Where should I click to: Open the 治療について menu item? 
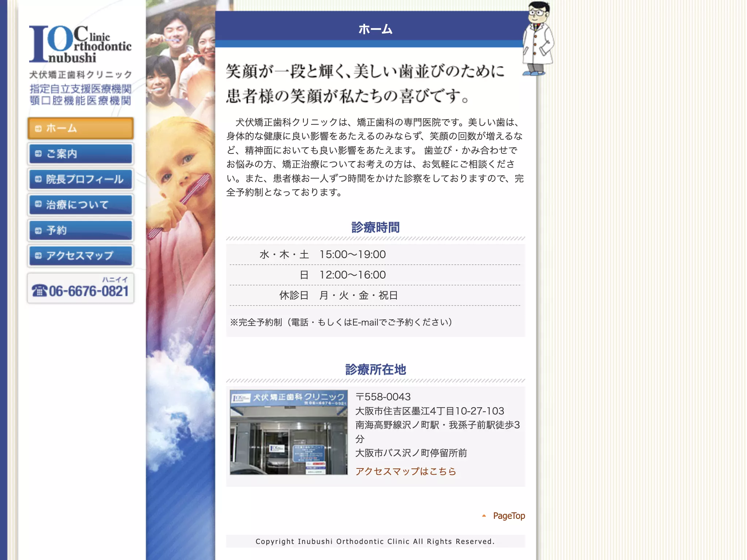click(x=81, y=205)
